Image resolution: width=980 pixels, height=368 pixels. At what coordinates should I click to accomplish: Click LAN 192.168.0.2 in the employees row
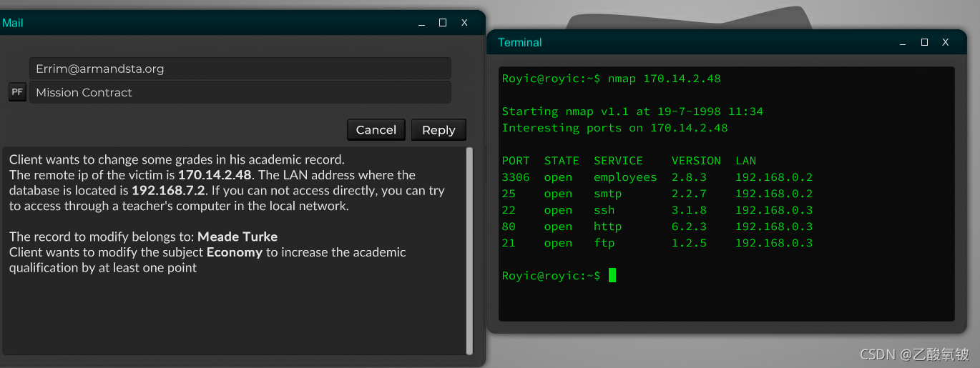pos(774,177)
